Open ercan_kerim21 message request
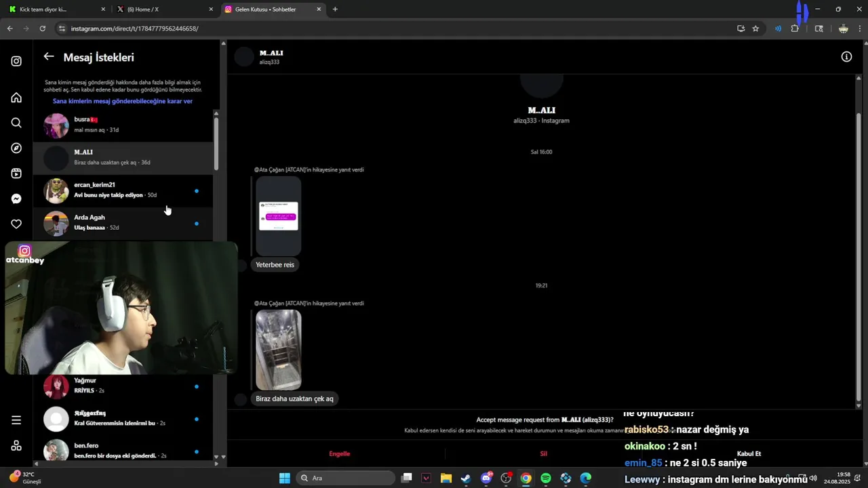This screenshot has width=868, height=488. (x=123, y=190)
